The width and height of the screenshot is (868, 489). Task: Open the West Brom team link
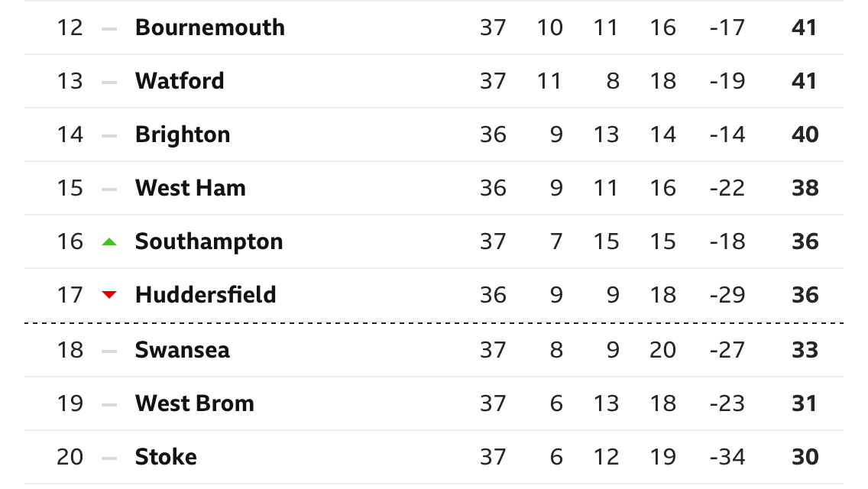pos(194,403)
